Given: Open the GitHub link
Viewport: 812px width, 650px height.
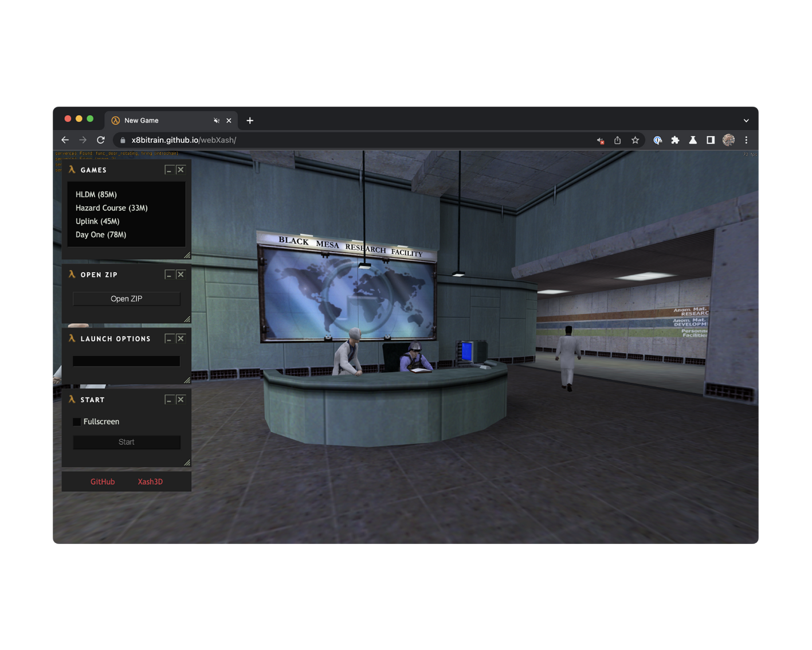Looking at the screenshot, I should coord(103,481).
